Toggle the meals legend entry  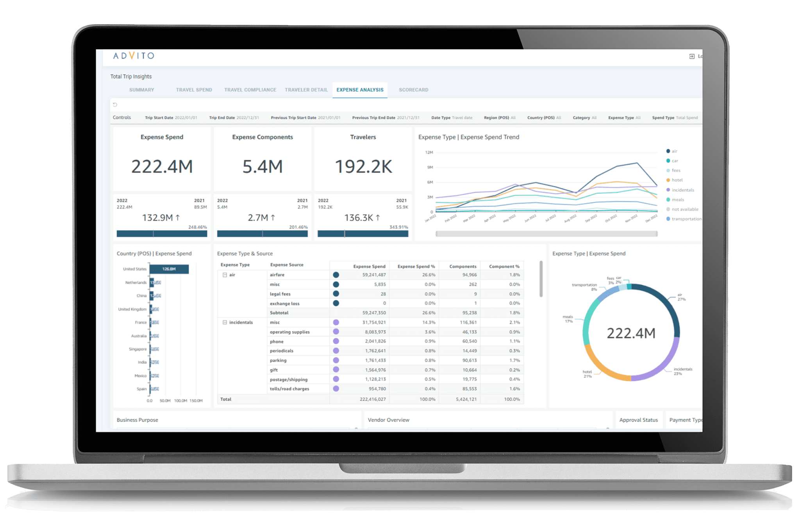[x=675, y=200]
